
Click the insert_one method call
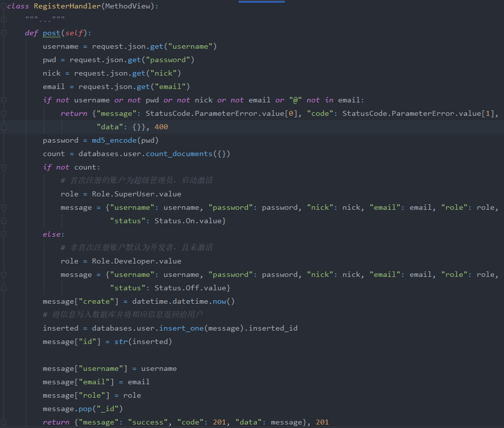(181, 328)
